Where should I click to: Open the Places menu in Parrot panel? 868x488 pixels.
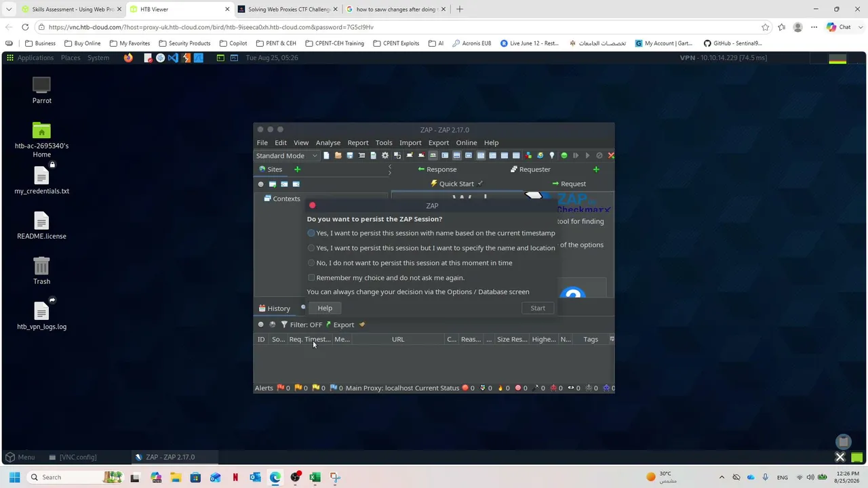71,58
